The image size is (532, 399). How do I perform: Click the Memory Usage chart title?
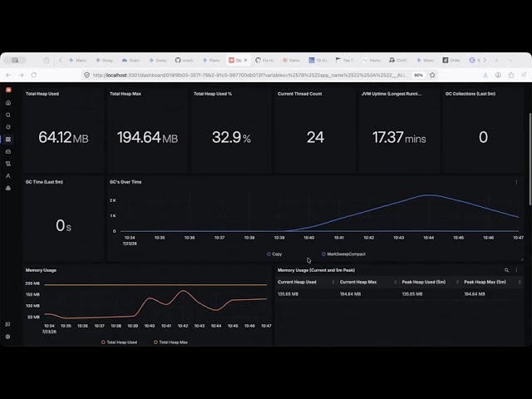click(41, 270)
